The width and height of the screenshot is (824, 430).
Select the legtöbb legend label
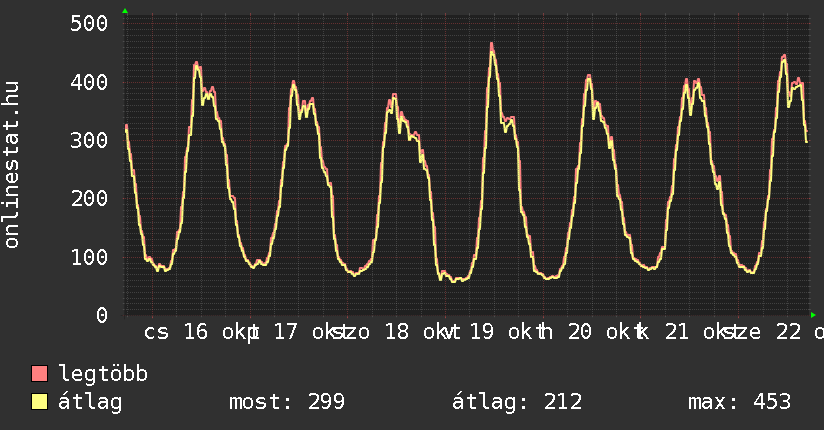point(104,374)
